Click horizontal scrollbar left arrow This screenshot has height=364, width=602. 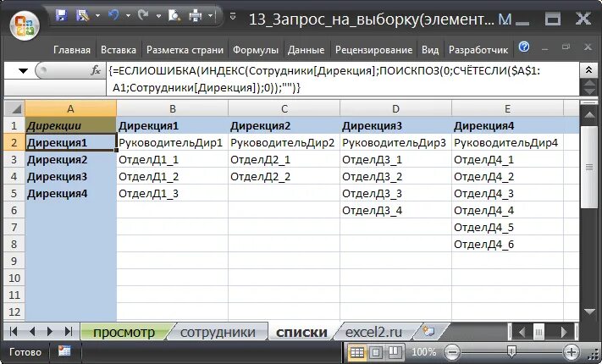click(522, 332)
